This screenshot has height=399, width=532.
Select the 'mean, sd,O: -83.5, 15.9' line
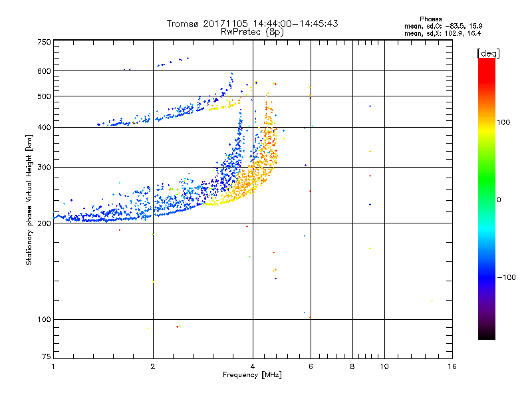[x=443, y=26]
